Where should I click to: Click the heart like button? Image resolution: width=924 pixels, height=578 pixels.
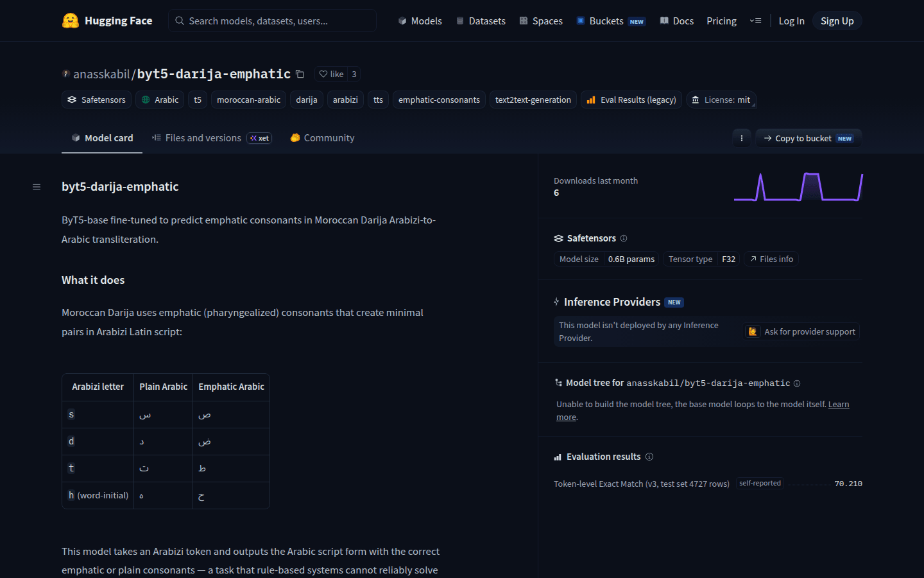click(331, 74)
